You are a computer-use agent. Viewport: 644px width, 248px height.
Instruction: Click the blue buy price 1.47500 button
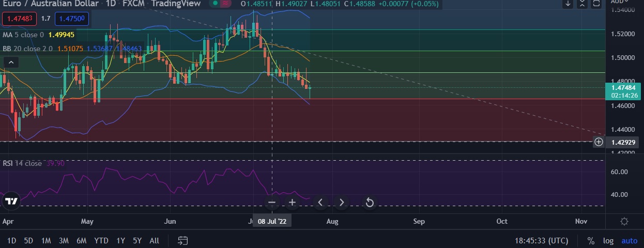pos(72,20)
